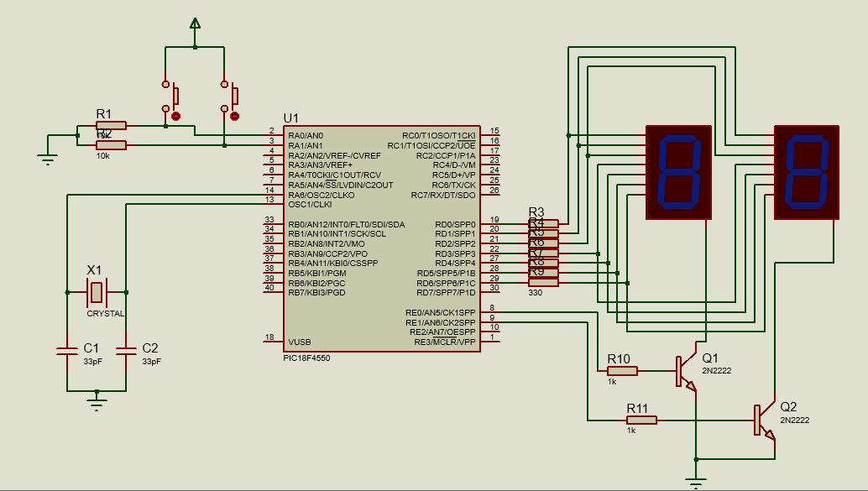868x491 pixels.
Task: Click the left seven-segment display
Action: (x=679, y=173)
